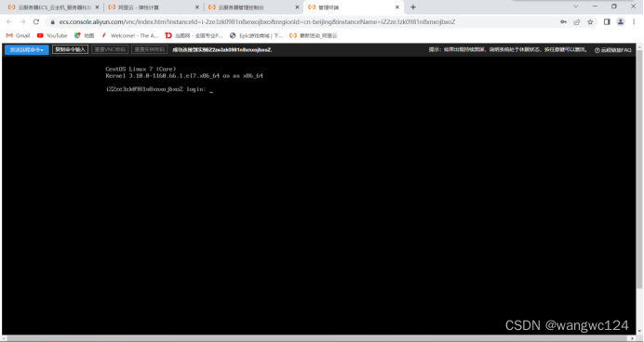Open the bookmark with red D icon

tap(194, 35)
